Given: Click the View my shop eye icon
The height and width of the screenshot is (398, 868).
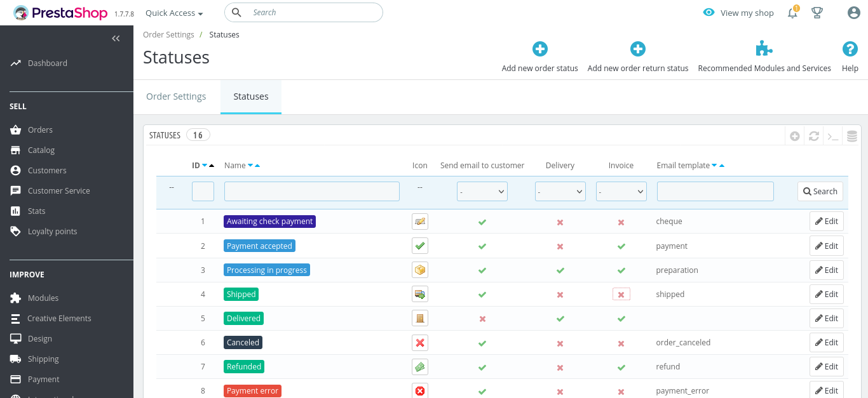Looking at the screenshot, I should click(709, 13).
